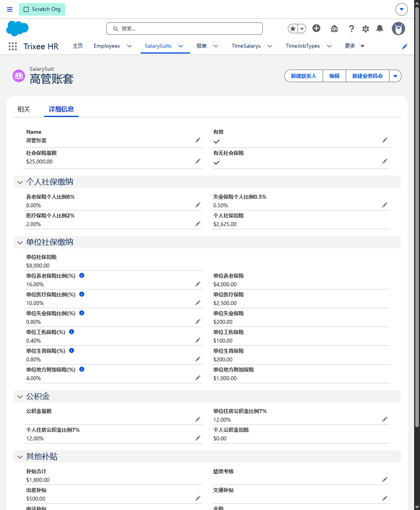This screenshot has height=510, width=420.
Task: Click the $1,800.00 补贴合计 value
Action: point(38,480)
